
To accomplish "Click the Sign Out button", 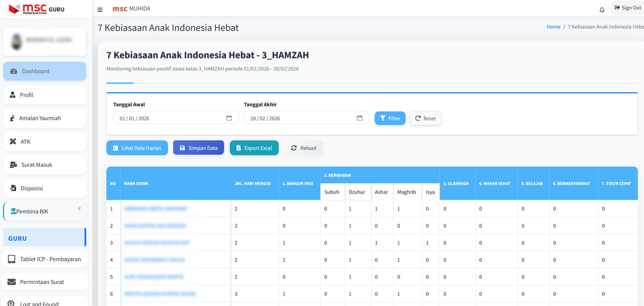I will click(x=627, y=8).
